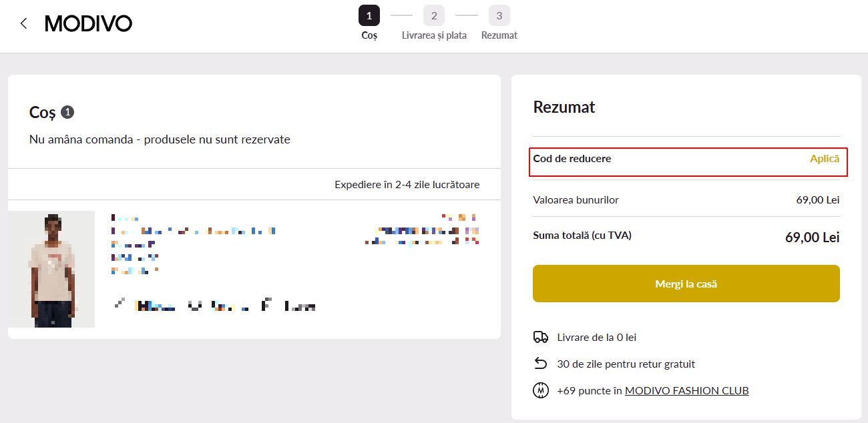868x423 pixels.
Task: Click the Suma totală amount
Action: click(x=812, y=237)
